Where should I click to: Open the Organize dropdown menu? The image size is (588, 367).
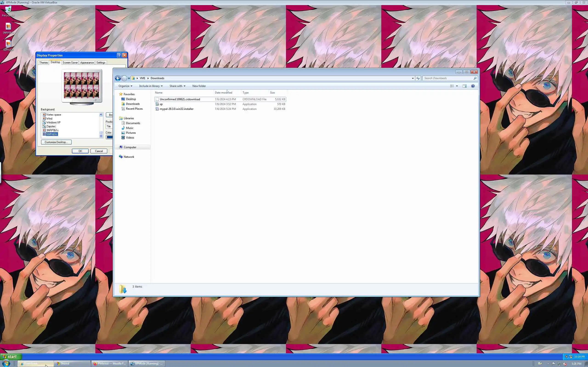point(125,86)
